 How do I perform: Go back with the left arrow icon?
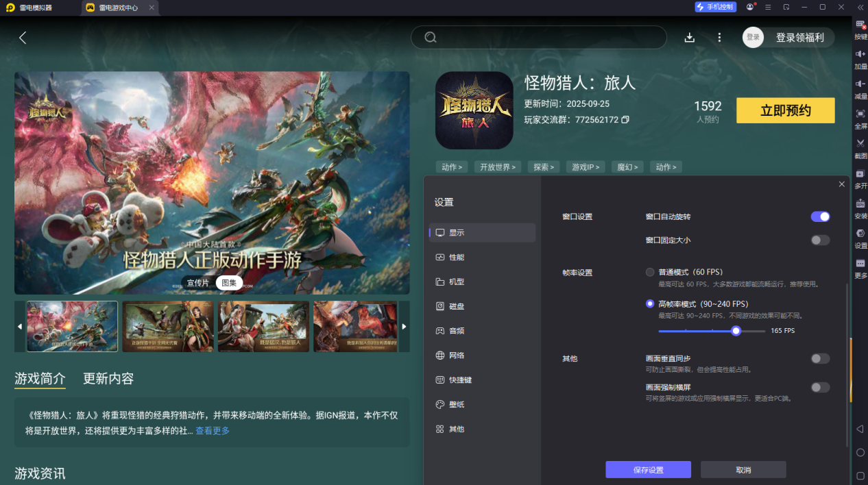coord(23,38)
